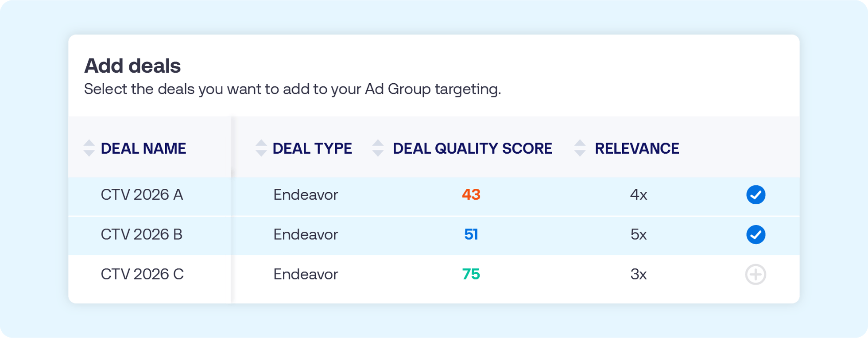The image size is (868, 338).
Task: Click the deal name CTV 2026 B
Action: click(141, 235)
